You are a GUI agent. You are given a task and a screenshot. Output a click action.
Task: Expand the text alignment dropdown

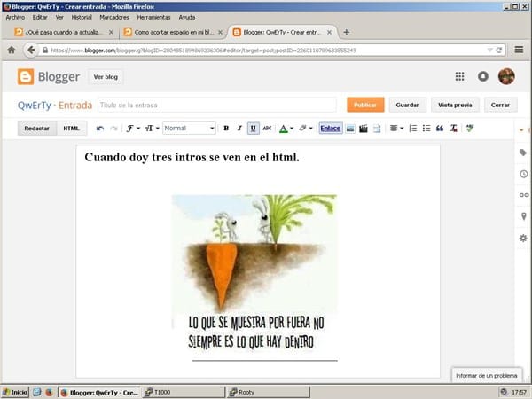click(396, 129)
